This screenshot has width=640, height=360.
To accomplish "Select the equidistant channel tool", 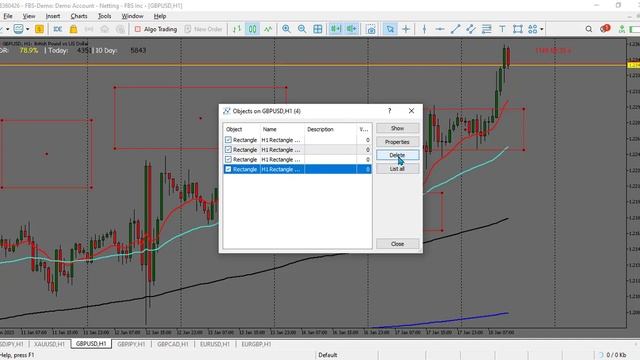I will (x=471, y=29).
